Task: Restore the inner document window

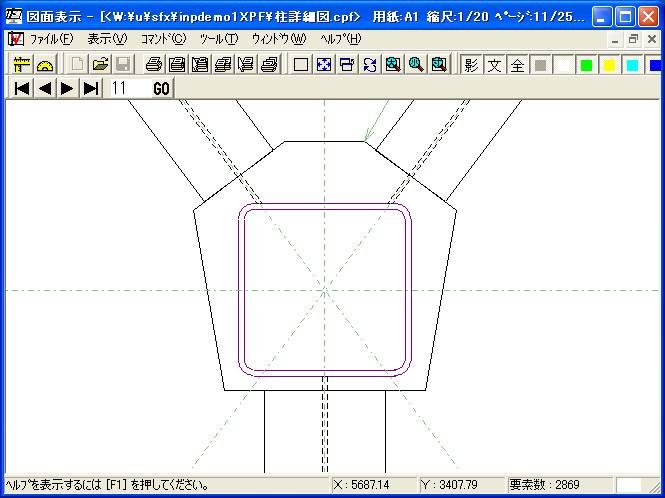Action: click(x=633, y=40)
